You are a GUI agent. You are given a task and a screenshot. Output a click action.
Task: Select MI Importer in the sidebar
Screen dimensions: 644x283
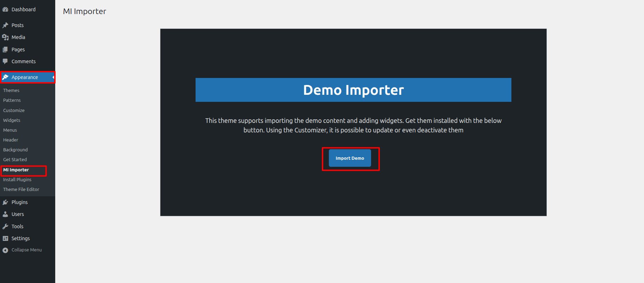click(16, 170)
